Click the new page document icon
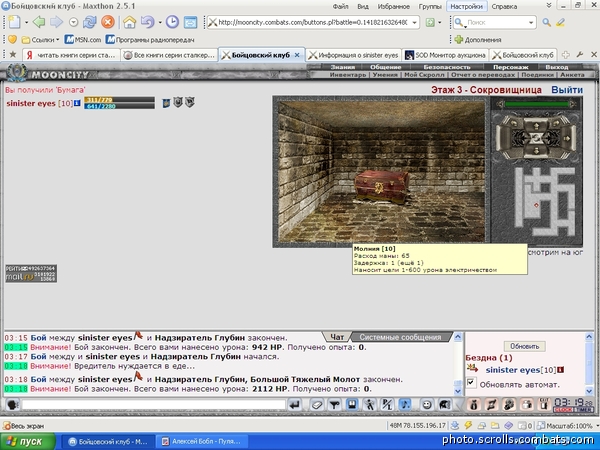This screenshot has width=600, height=450. (x=14, y=22)
